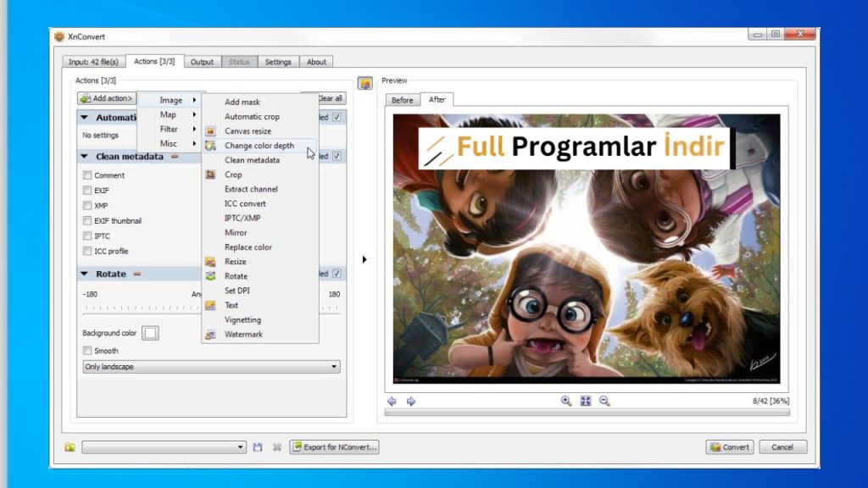Fit preview to window icon

point(586,401)
